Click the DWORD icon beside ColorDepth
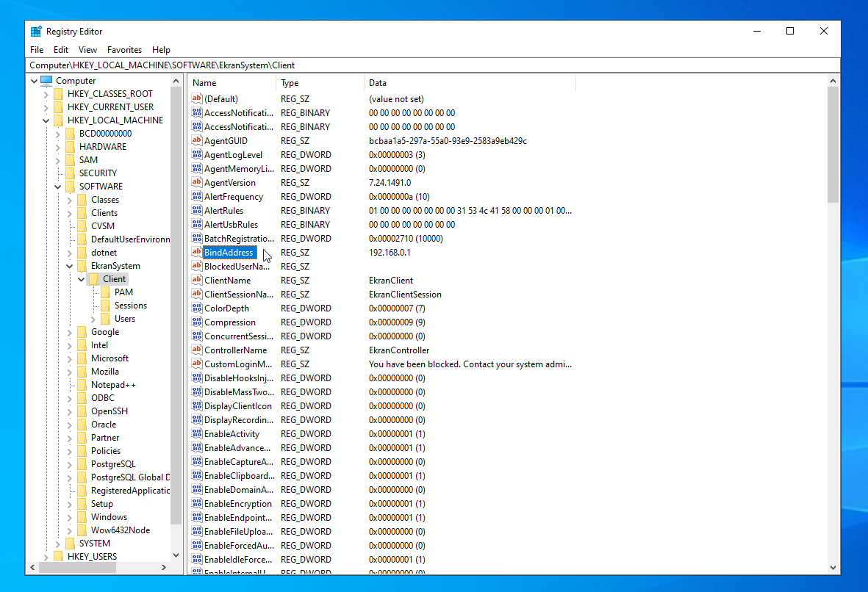Image resolution: width=868 pixels, height=592 pixels. (196, 308)
